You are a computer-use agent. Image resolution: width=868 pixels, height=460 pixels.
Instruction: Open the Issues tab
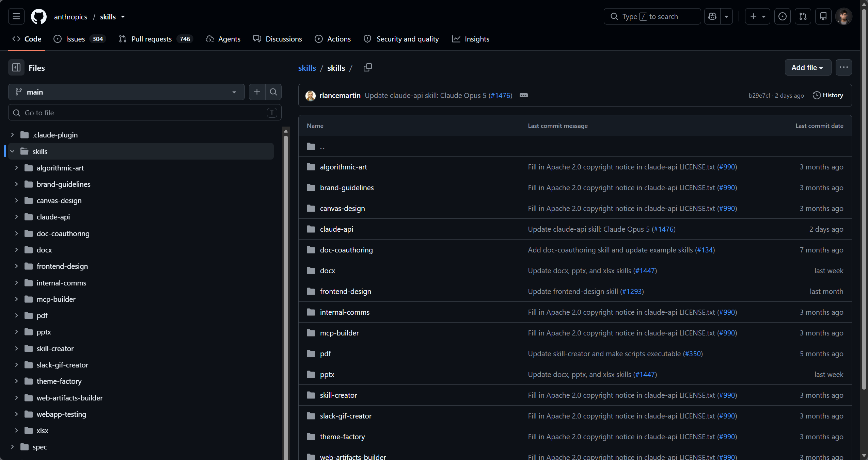[x=80, y=39]
